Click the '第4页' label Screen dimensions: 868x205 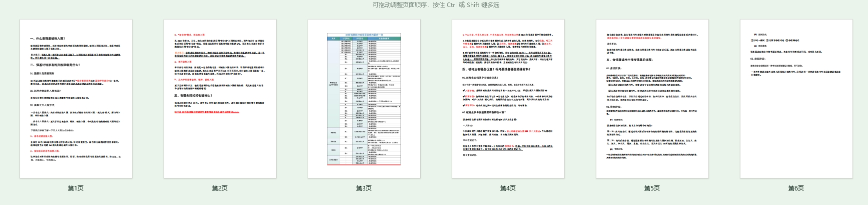point(508,188)
